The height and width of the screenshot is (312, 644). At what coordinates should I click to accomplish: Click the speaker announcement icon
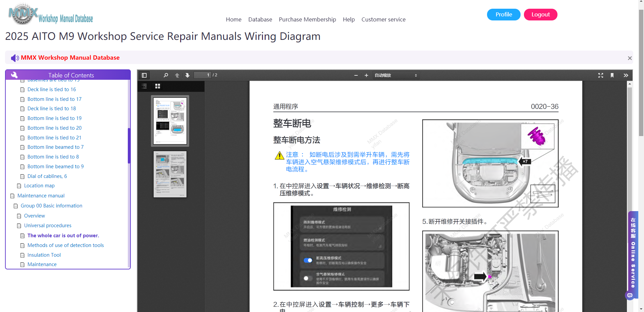tap(15, 58)
